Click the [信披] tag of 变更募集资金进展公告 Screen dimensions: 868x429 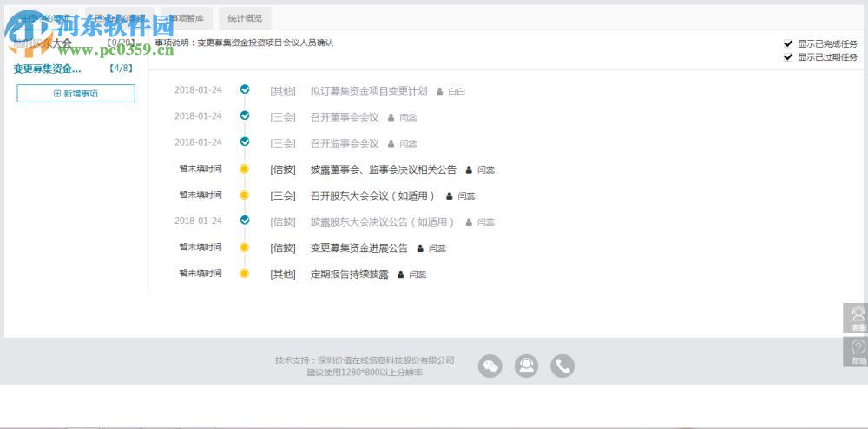tap(283, 248)
